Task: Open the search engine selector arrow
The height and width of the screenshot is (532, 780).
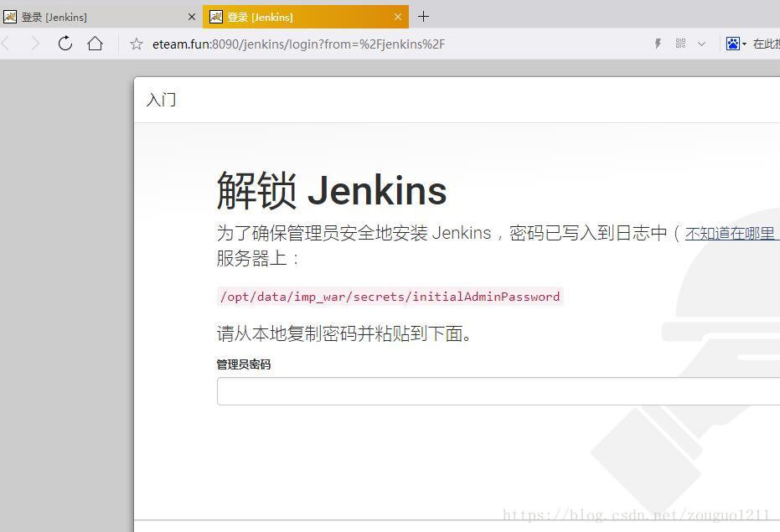Action: 744,44
